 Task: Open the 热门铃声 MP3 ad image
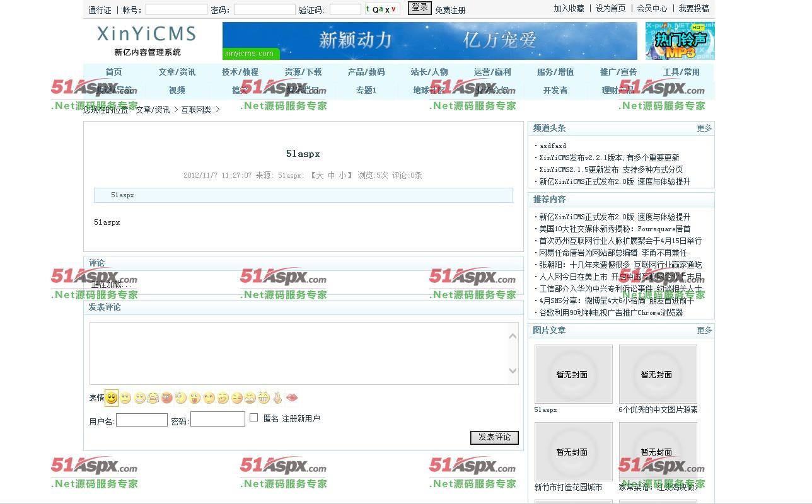680,41
